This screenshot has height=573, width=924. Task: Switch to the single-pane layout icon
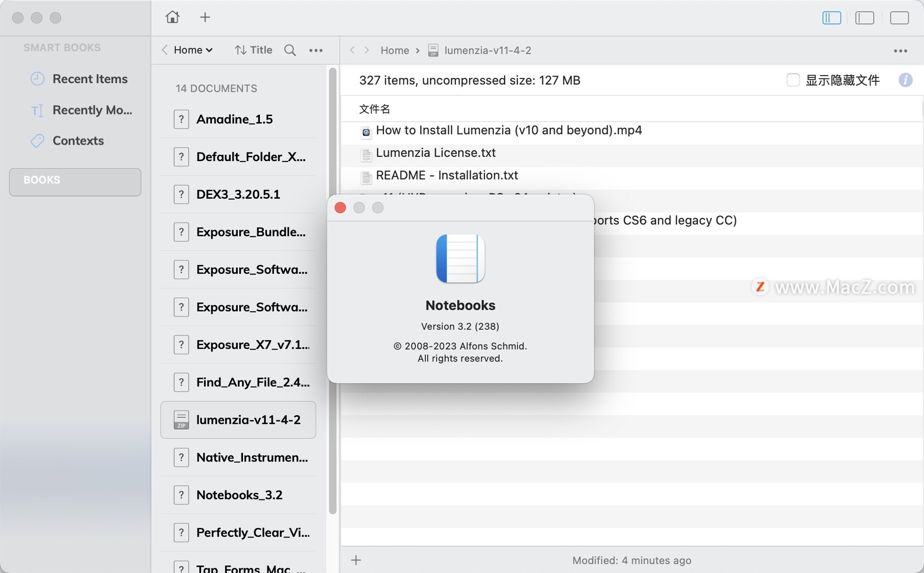[899, 18]
